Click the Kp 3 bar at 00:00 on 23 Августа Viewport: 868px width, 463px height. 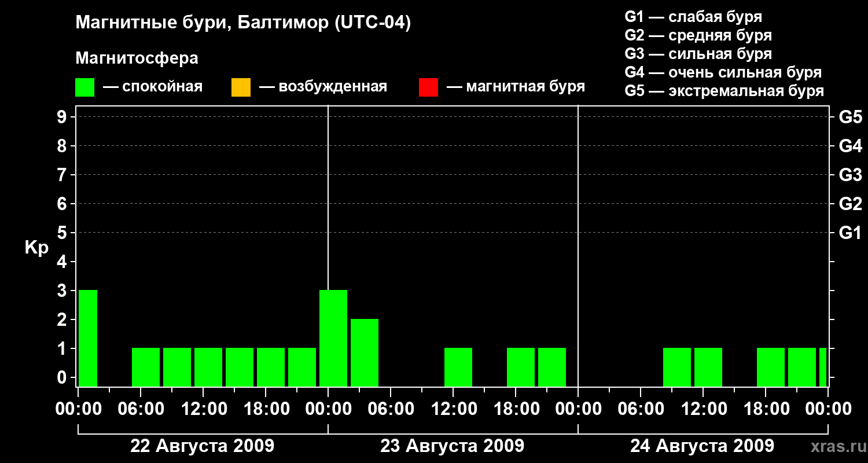[x=333, y=338]
